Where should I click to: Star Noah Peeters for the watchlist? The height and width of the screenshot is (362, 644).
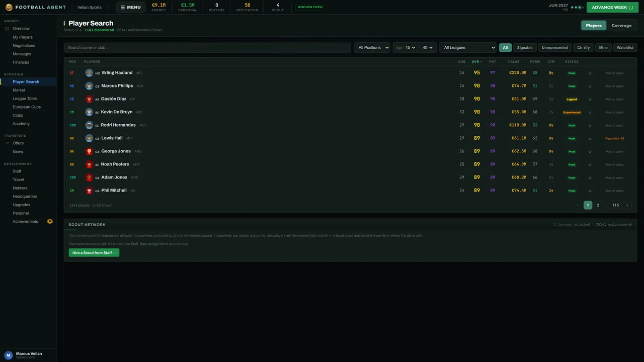[590, 164]
